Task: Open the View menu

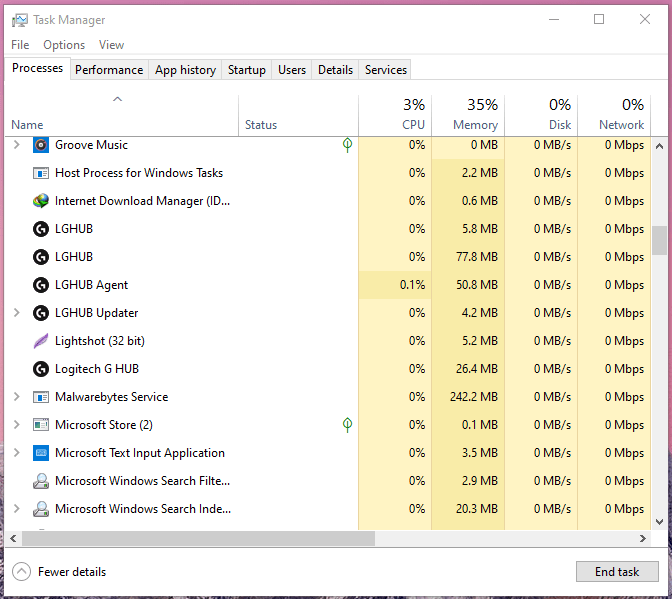Action: tap(111, 45)
